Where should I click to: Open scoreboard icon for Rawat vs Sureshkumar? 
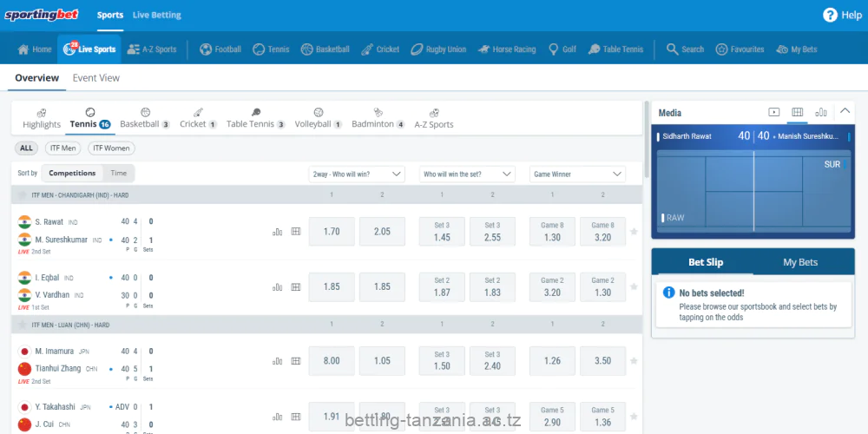(x=296, y=232)
